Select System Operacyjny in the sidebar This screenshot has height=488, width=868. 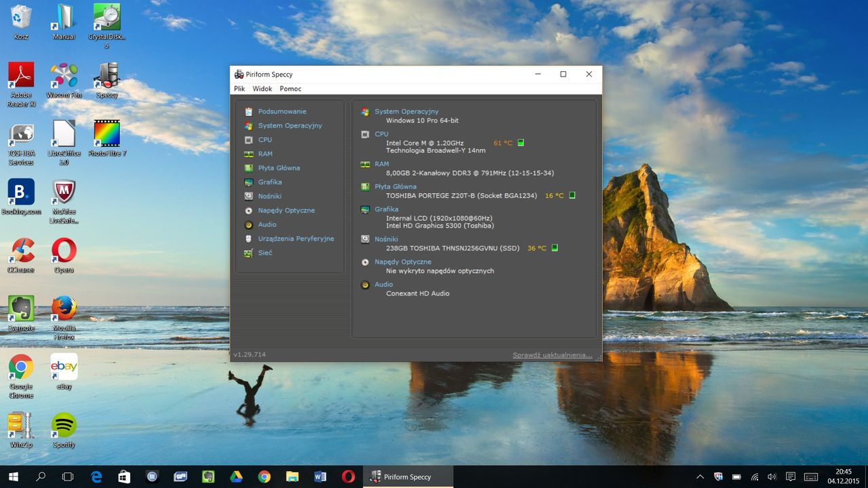coord(290,125)
